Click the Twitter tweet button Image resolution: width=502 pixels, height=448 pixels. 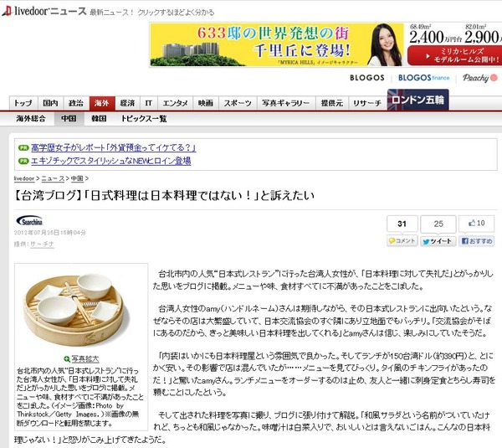point(438,241)
